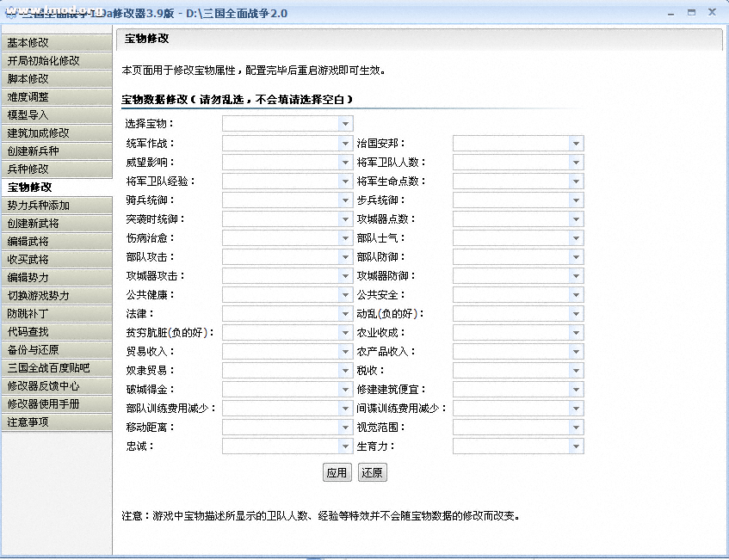Viewport: 729px width, 560px height.
Task: Visit the 三国全战百度贴吧 link
Action: [x=57, y=367]
